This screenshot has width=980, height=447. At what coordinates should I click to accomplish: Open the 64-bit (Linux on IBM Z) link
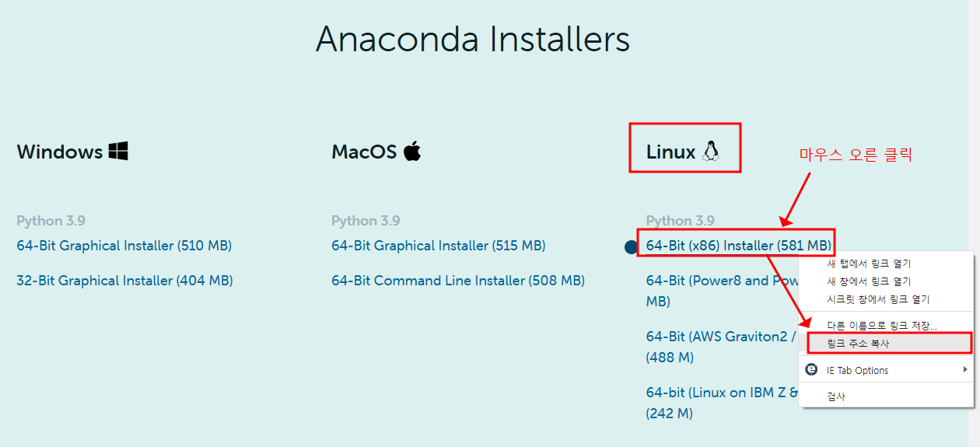722,403
